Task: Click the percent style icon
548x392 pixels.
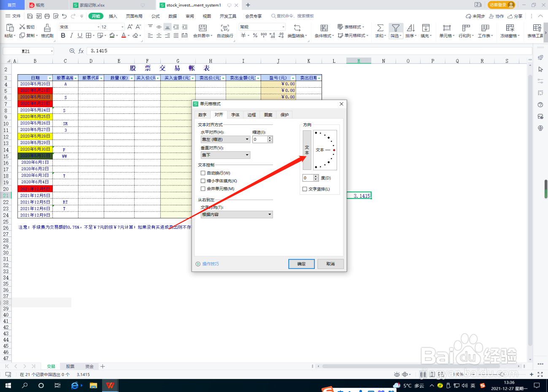Action: click(x=255, y=35)
